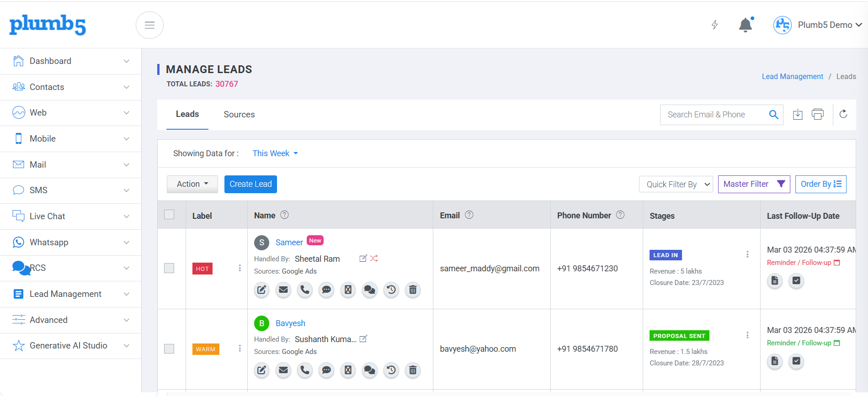Refresh the leads list
The height and width of the screenshot is (396, 868).
click(843, 114)
